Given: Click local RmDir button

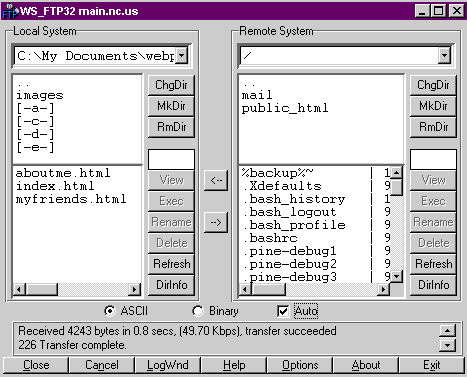Looking at the screenshot, I should pos(171,127).
